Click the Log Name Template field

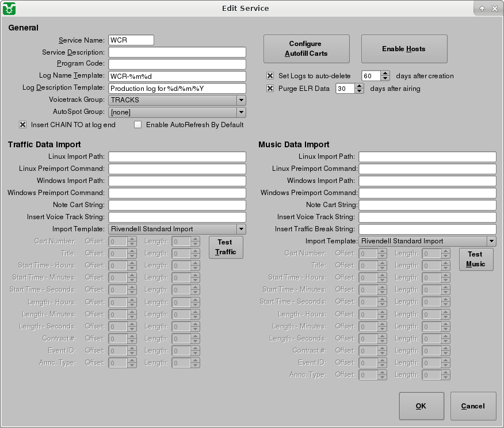tap(177, 76)
